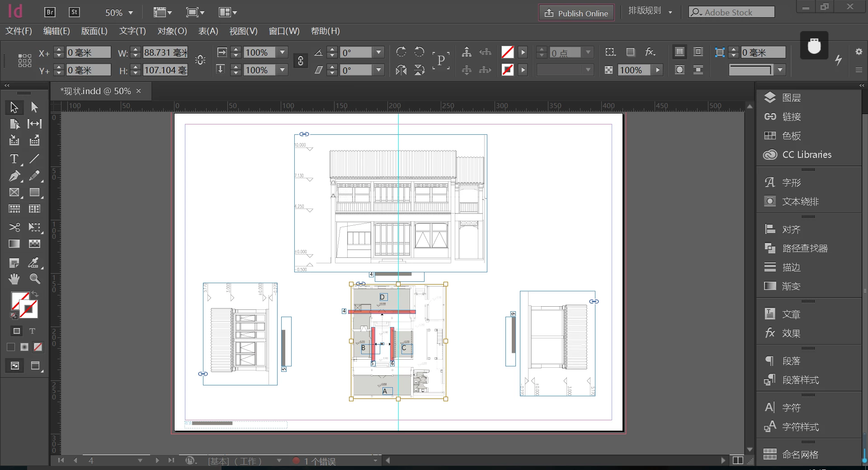The width and height of the screenshot is (868, 470).
Task: Open the Screen Mode dropdown
Action: 195,12
